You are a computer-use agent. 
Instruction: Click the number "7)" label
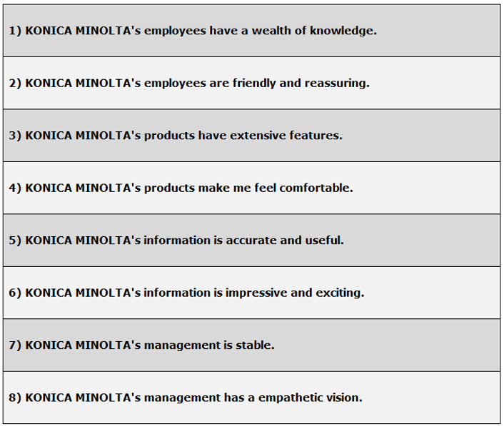[x=15, y=345]
